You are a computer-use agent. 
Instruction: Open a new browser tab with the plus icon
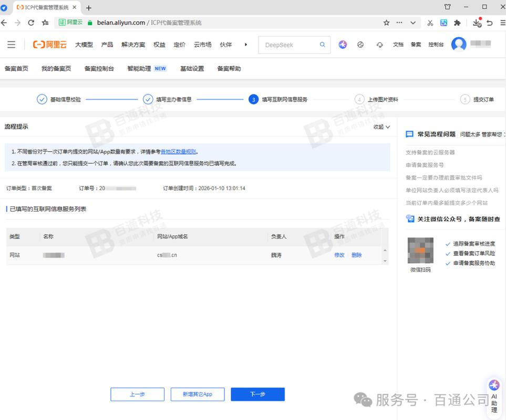[x=89, y=8]
